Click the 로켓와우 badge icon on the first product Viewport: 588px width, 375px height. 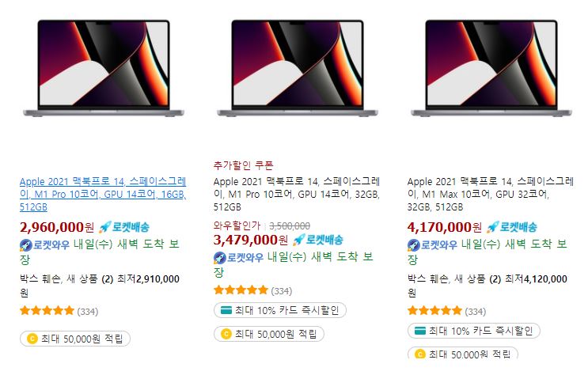[x=26, y=245]
